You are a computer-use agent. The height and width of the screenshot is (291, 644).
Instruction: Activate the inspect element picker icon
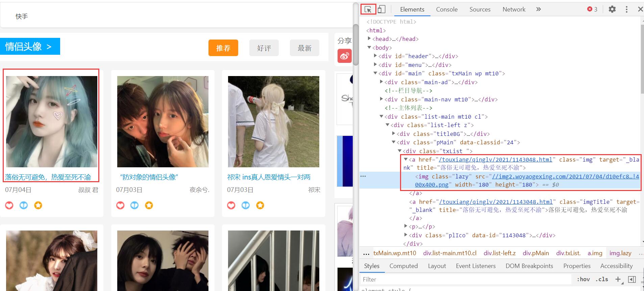[x=368, y=9]
